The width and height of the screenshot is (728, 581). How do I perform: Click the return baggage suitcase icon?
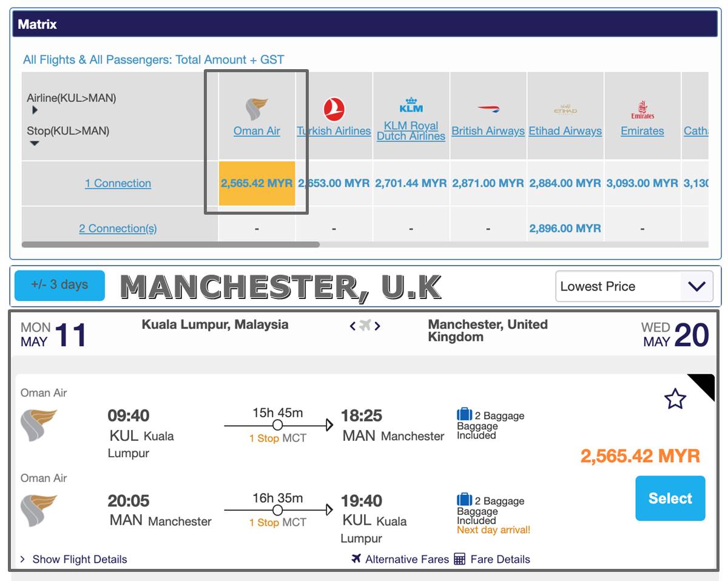click(x=464, y=500)
